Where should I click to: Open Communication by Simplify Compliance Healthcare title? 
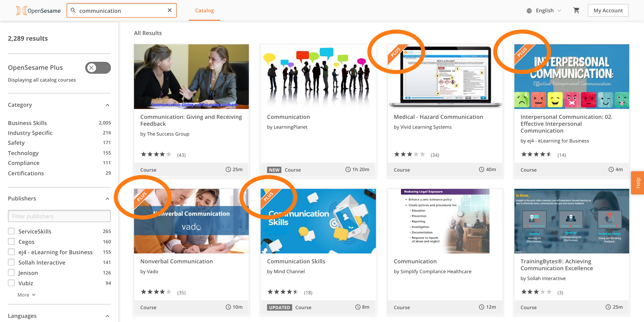click(x=415, y=261)
